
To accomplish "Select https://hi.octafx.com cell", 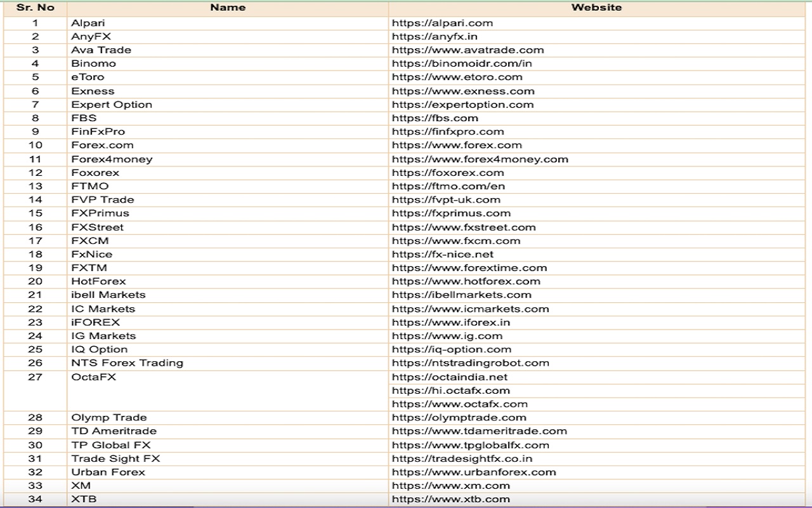I will pyautogui.click(x=596, y=391).
